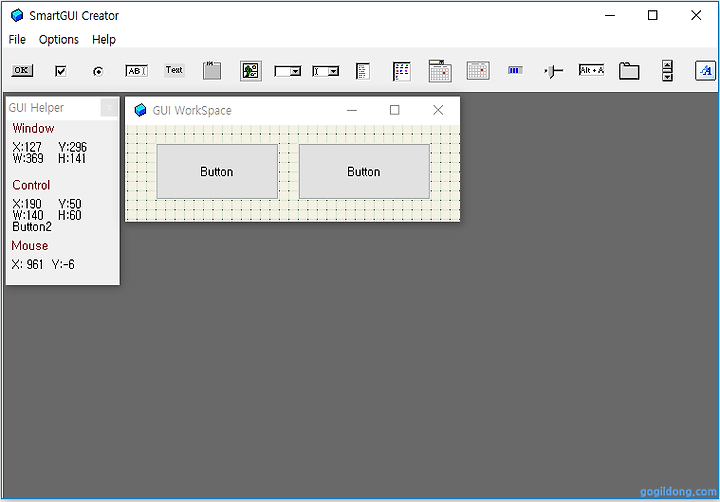Select the ListBox control tool
Viewport: 720px width, 502px height.
(x=363, y=71)
